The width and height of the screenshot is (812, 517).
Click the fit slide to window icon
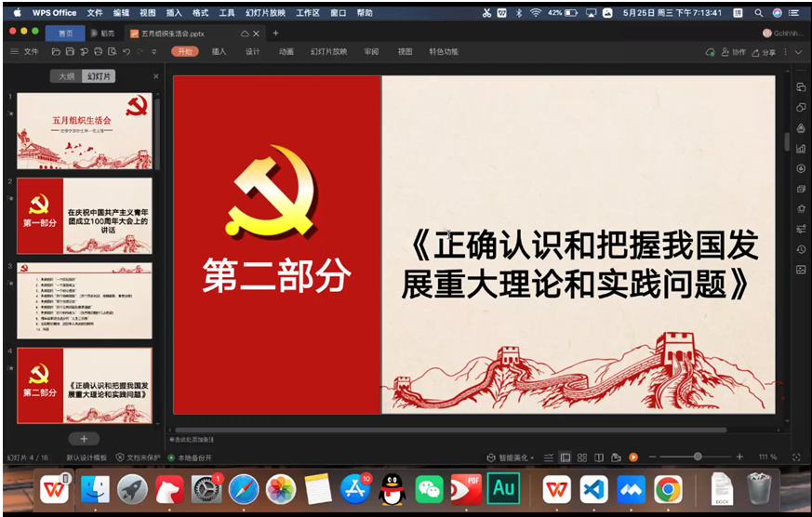(x=796, y=457)
